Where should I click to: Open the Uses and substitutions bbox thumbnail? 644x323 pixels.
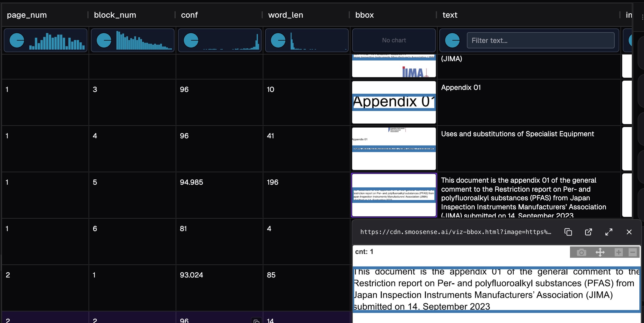394,149
